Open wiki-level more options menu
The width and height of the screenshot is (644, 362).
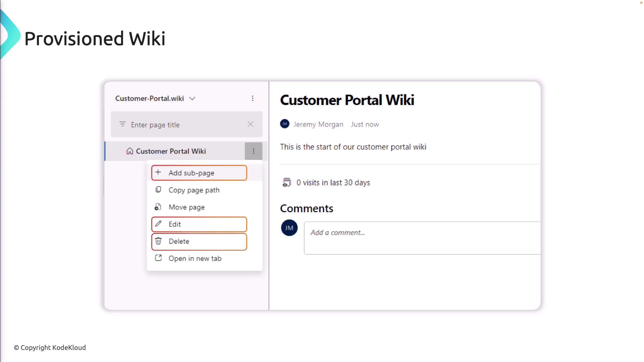253,98
